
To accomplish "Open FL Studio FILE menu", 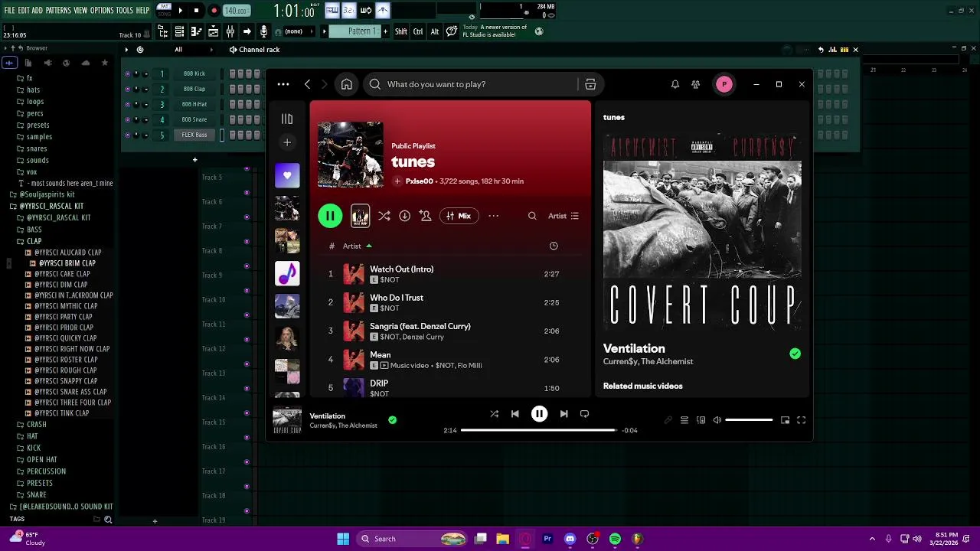I will [10, 11].
